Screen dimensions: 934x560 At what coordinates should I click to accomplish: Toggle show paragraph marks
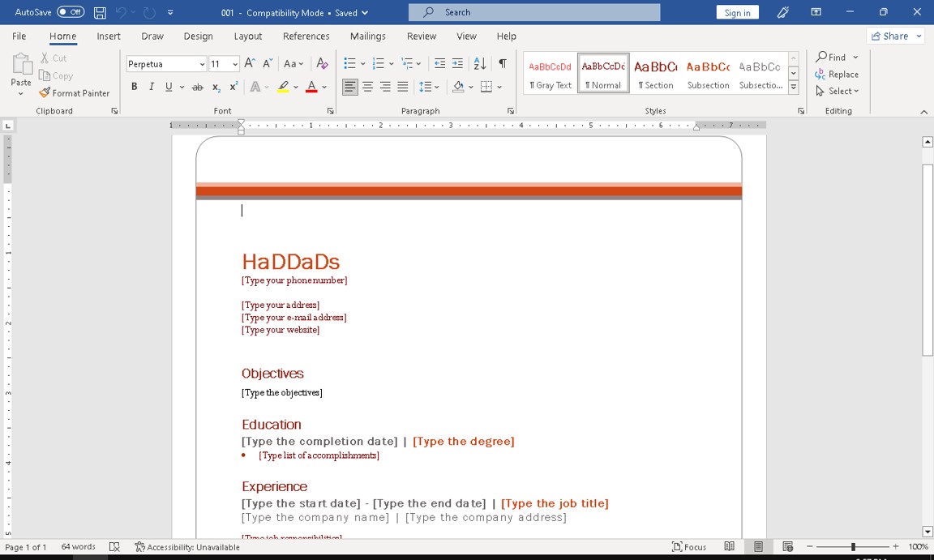click(x=503, y=64)
